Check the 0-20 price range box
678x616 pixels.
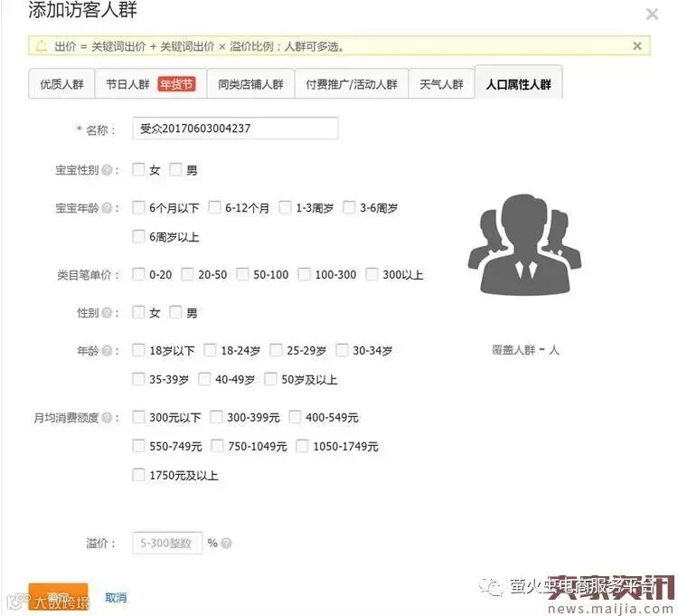coord(138,274)
